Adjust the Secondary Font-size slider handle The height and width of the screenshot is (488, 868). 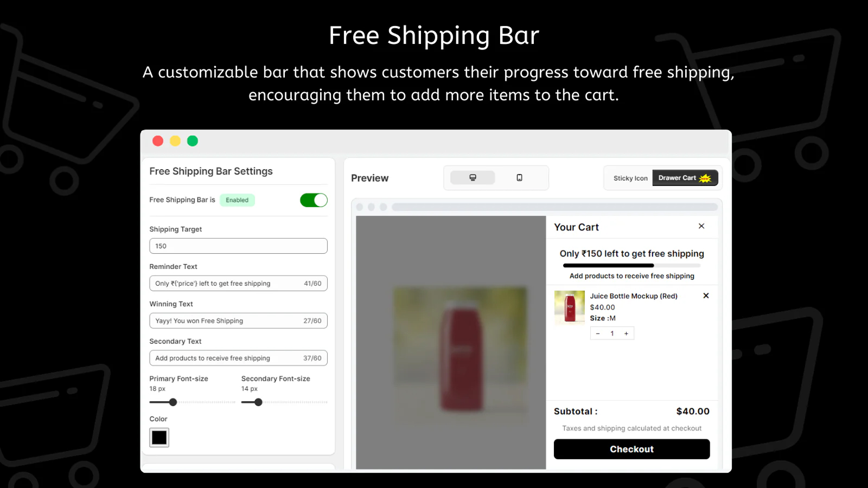(x=259, y=402)
